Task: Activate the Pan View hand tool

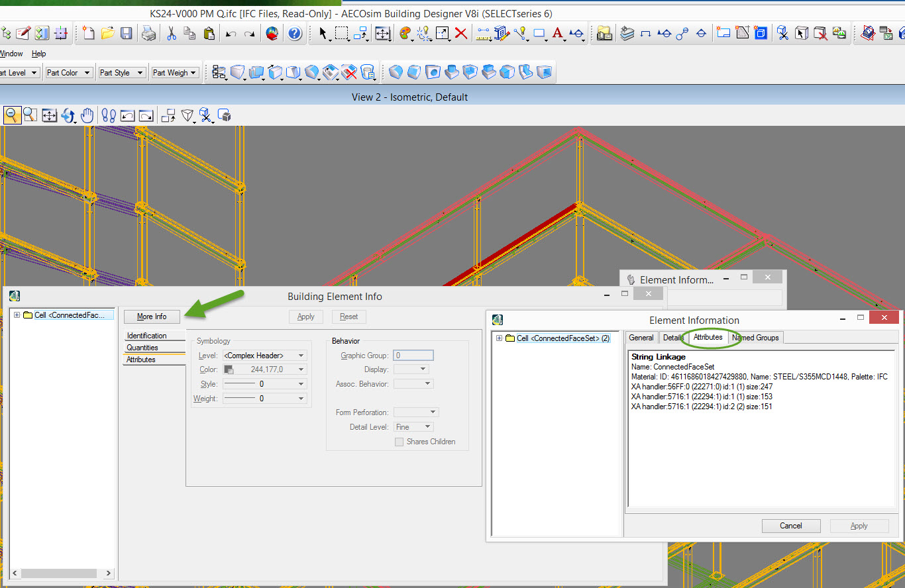Action: pyautogui.click(x=87, y=115)
